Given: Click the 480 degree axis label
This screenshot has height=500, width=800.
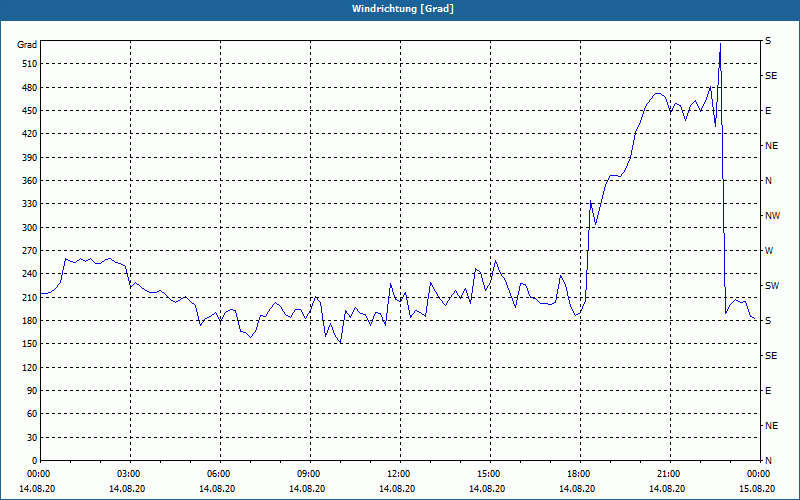Looking at the screenshot, I should [x=29, y=87].
